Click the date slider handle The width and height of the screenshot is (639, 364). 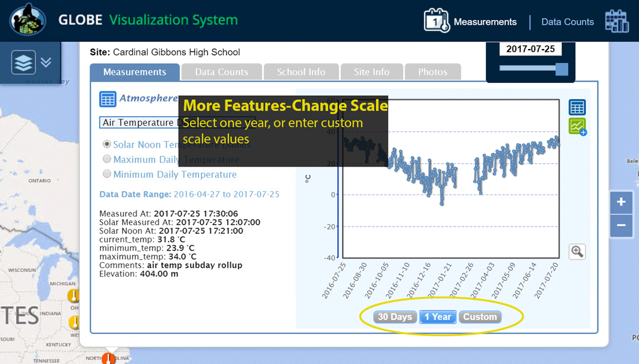click(x=561, y=69)
